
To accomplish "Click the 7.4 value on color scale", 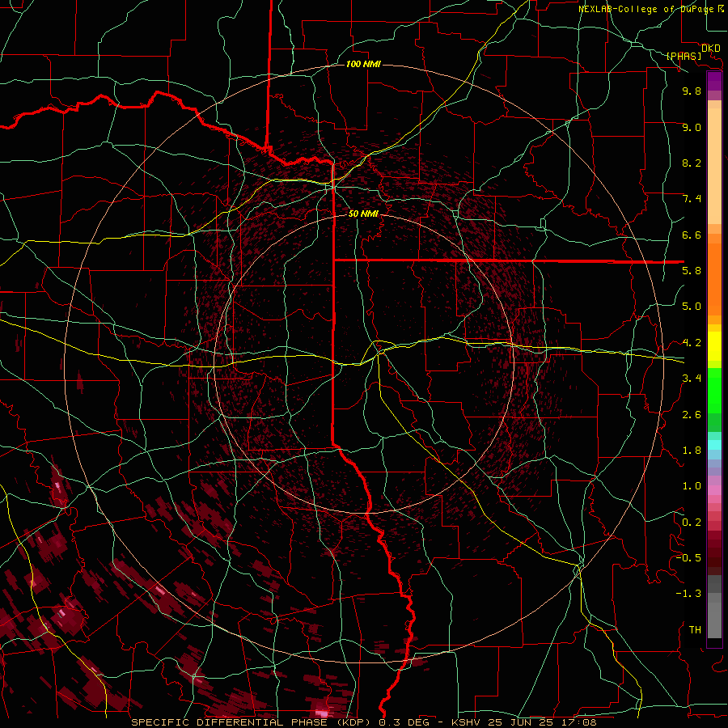I will [692, 199].
